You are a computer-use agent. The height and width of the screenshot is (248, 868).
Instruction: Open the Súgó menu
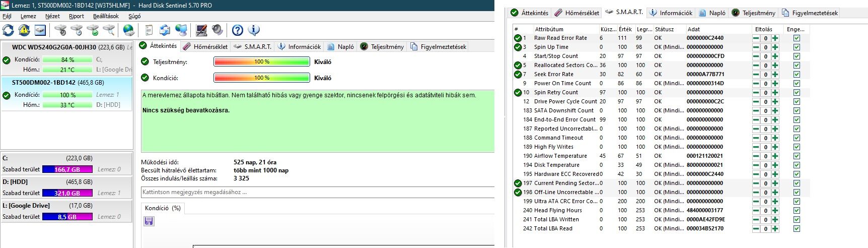(x=134, y=16)
